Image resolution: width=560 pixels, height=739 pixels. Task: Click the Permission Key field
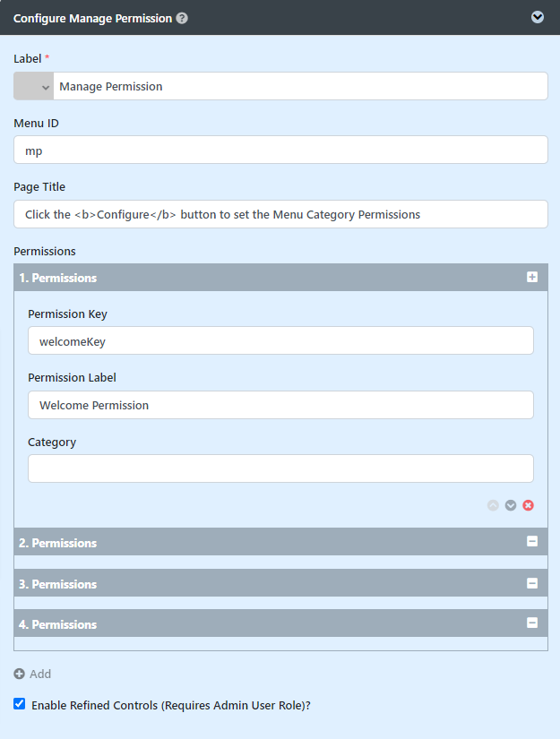tap(280, 340)
